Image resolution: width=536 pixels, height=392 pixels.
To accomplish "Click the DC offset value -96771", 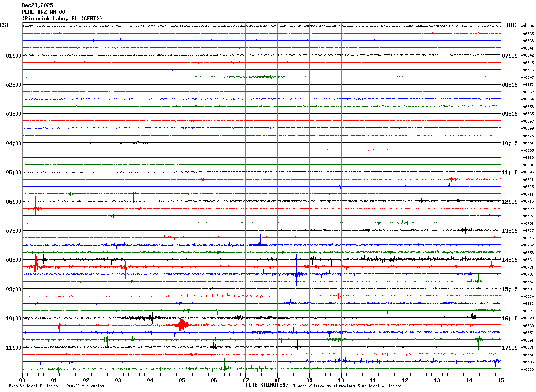I will coord(528,268).
